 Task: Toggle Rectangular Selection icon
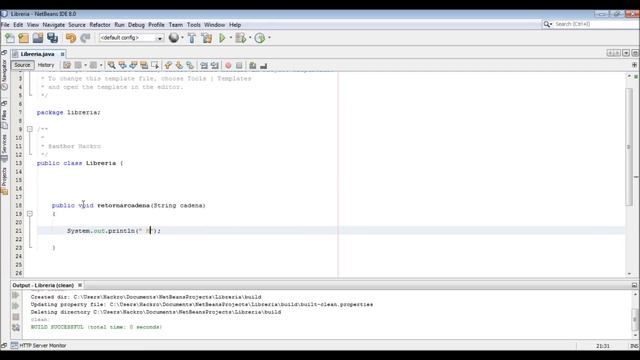pyautogui.click(x=155, y=65)
